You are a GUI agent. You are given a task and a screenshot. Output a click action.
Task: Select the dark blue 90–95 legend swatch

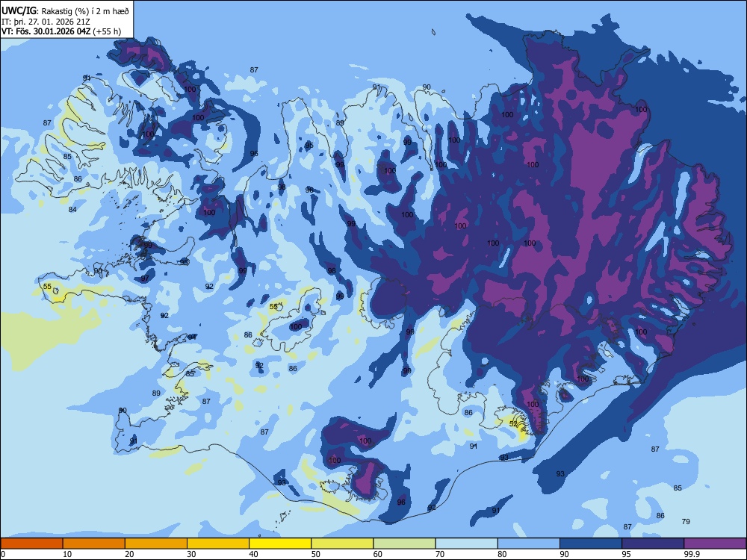(591, 544)
